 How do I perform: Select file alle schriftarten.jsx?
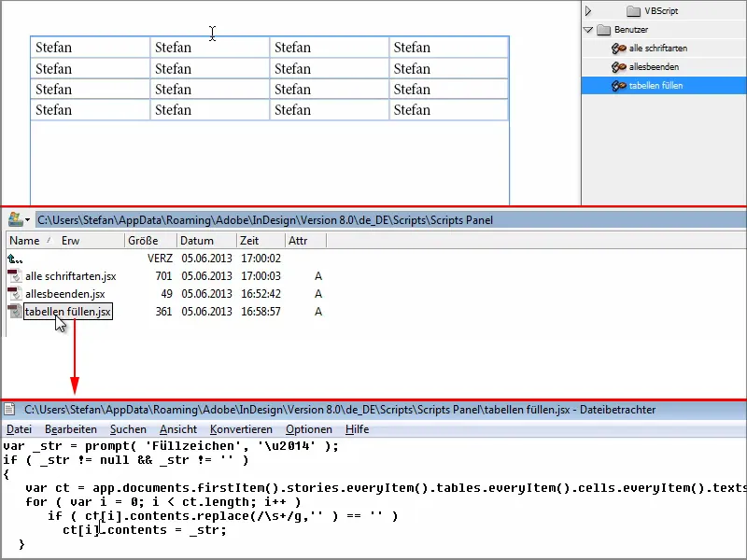pos(71,276)
